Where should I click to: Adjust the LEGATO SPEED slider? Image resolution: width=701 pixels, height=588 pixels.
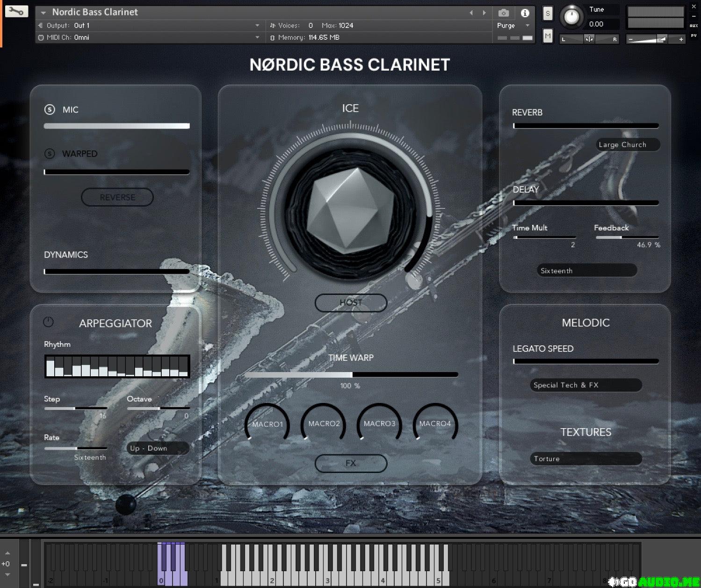click(x=586, y=361)
